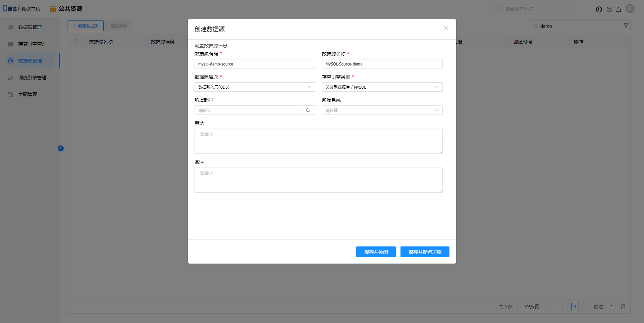The height and width of the screenshot is (323, 644).
Task: Click the 公共资源 grid icon
Action: pos(53,9)
